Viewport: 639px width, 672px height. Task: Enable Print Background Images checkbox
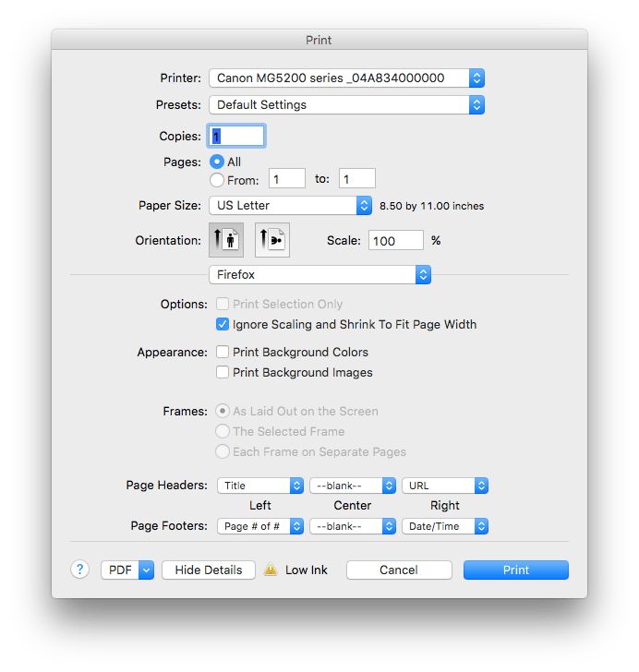click(223, 372)
